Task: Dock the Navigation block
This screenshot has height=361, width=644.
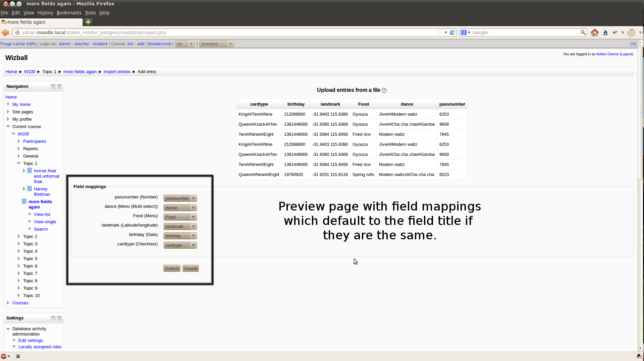Action: [59, 86]
